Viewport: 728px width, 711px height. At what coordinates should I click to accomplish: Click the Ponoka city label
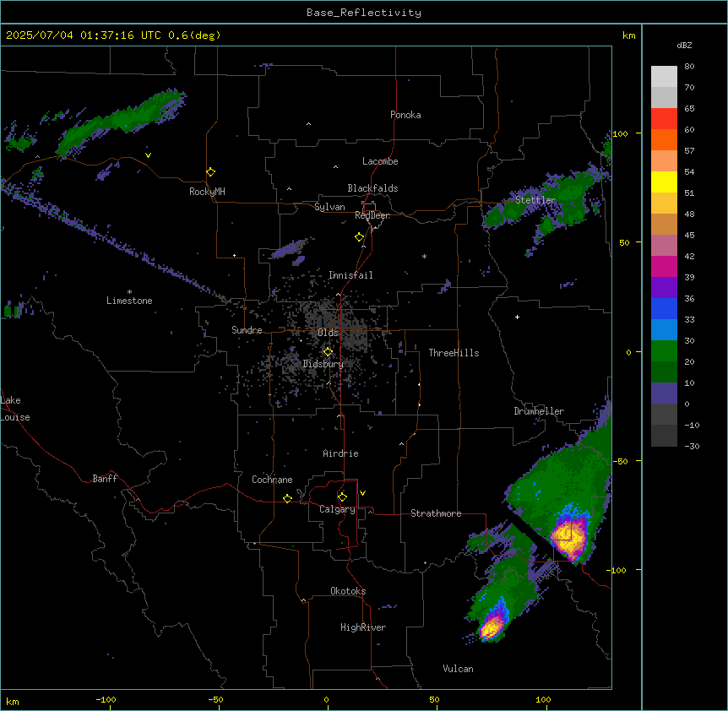tap(405, 115)
